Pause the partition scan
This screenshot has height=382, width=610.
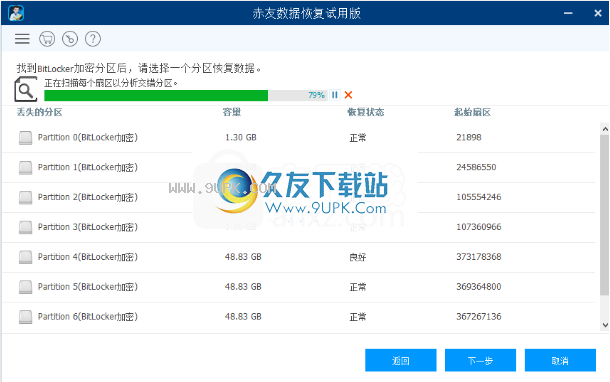[335, 95]
